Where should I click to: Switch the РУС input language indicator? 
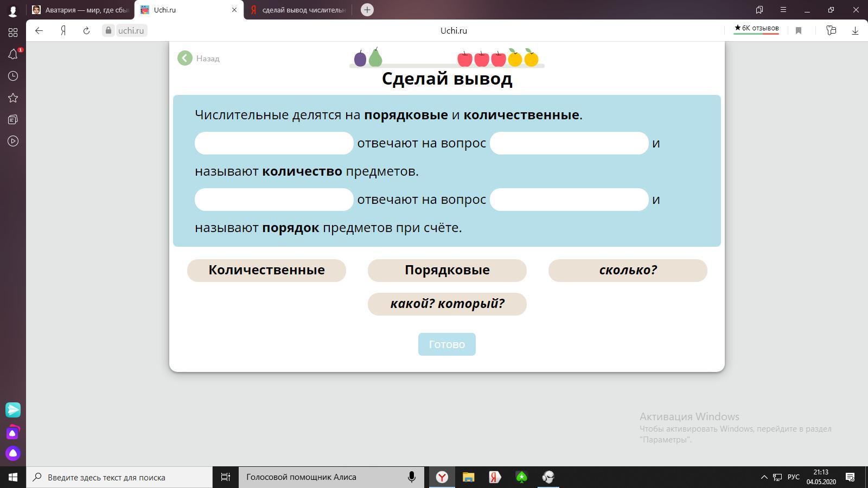click(794, 477)
